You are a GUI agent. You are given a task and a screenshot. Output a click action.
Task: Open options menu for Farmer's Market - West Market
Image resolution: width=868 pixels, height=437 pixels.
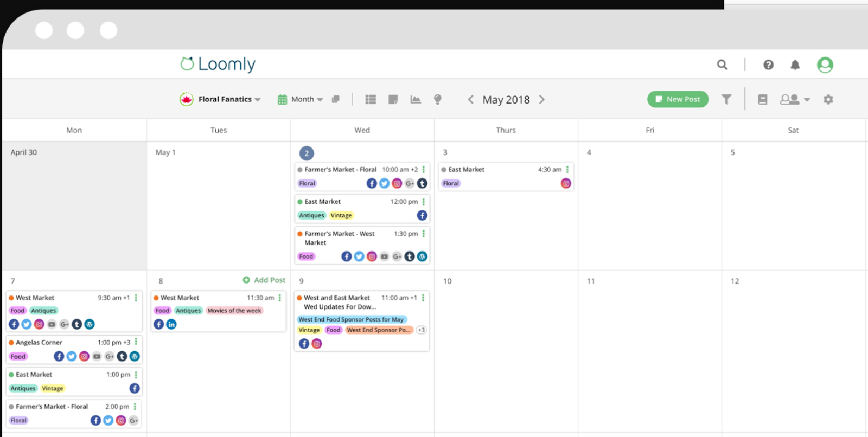point(424,234)
